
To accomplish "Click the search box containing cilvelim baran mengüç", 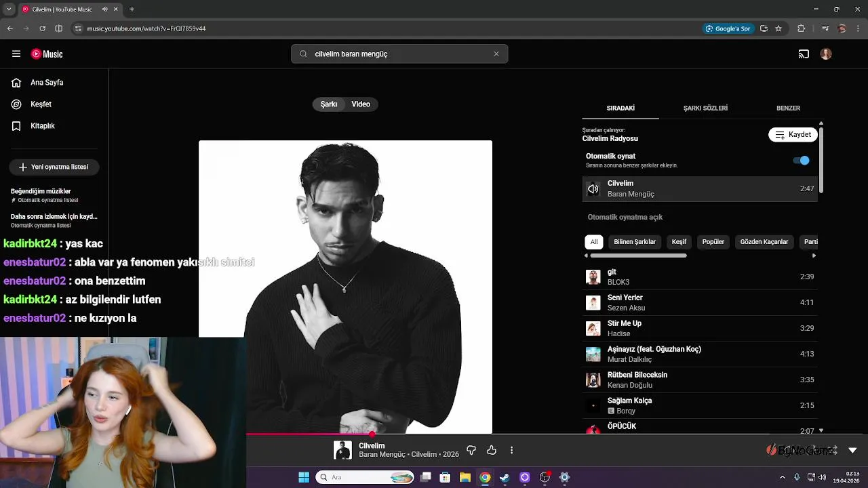I will point(399,54).
